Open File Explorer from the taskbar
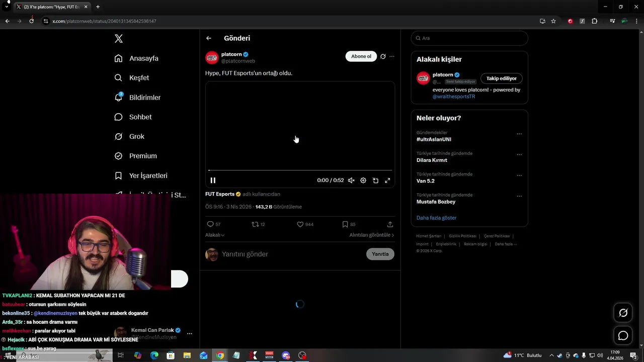Screen dimensions: 644x362 coord(187,355)
